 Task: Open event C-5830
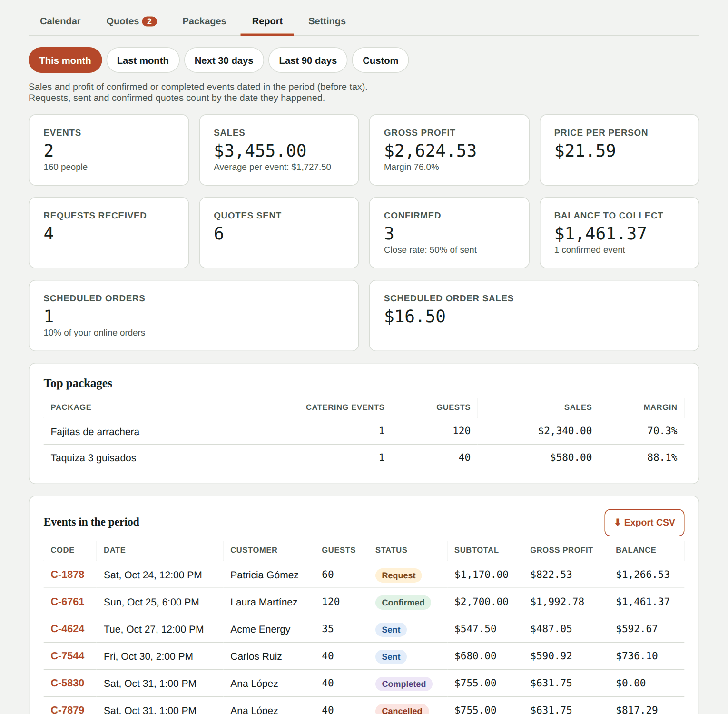67,683
